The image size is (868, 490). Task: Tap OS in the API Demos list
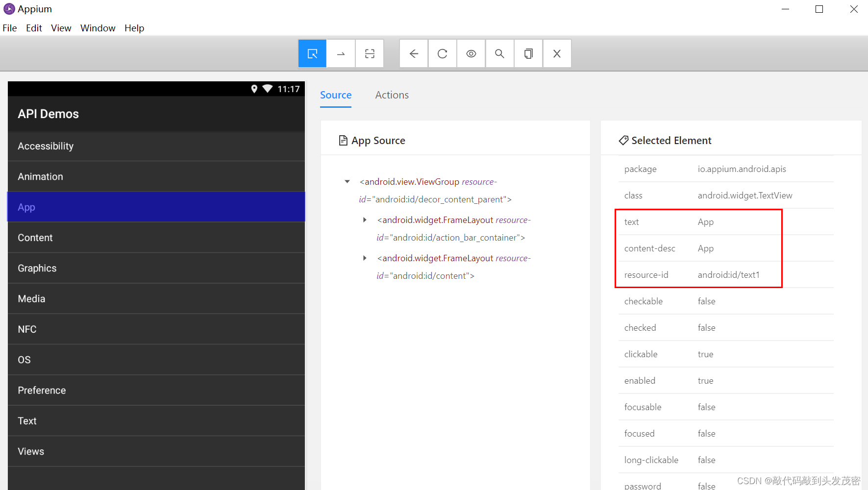click(x=156, y=360)
